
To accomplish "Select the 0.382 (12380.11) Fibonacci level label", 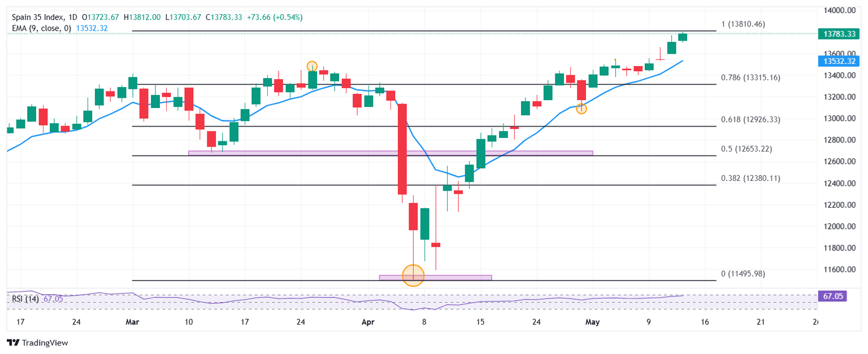I will pyautogui.click(x=750, y=178).
